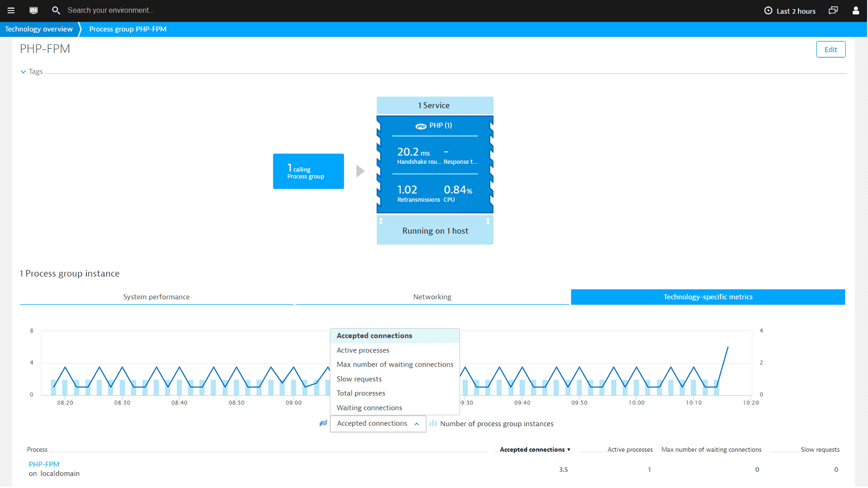Click the 1.02 Retransmissions value

coord(407,190)
